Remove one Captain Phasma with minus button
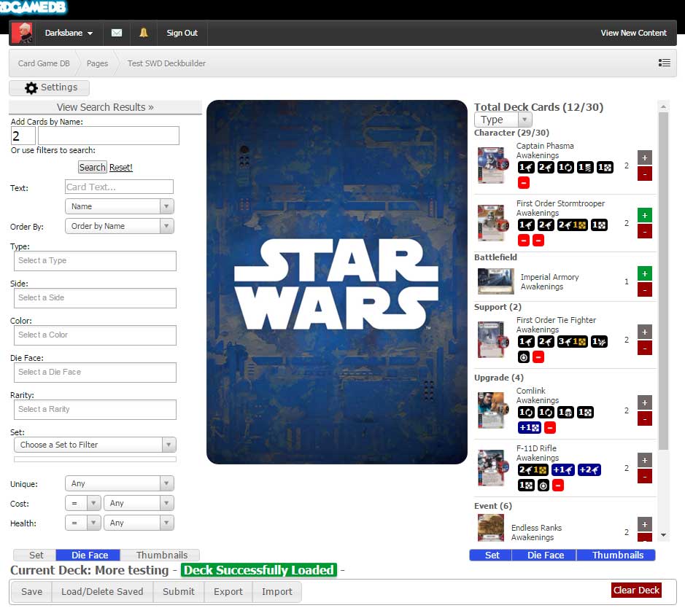This screenshot has width=685, height=616. tap(644, 174)
